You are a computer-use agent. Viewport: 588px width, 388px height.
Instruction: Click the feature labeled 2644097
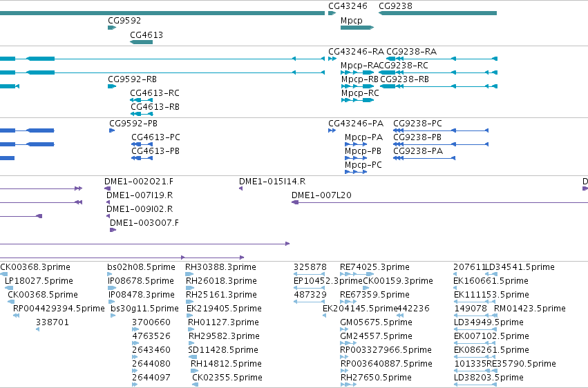tap(151, 378)
